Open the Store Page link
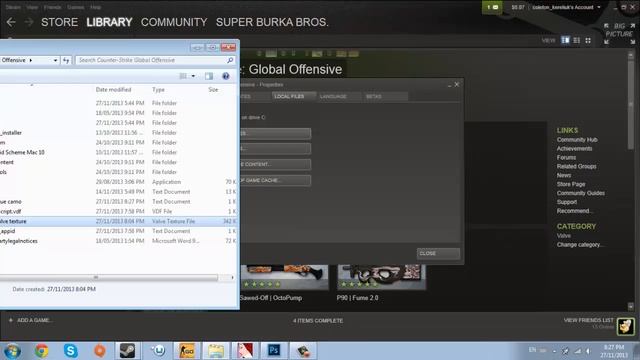 571,184
